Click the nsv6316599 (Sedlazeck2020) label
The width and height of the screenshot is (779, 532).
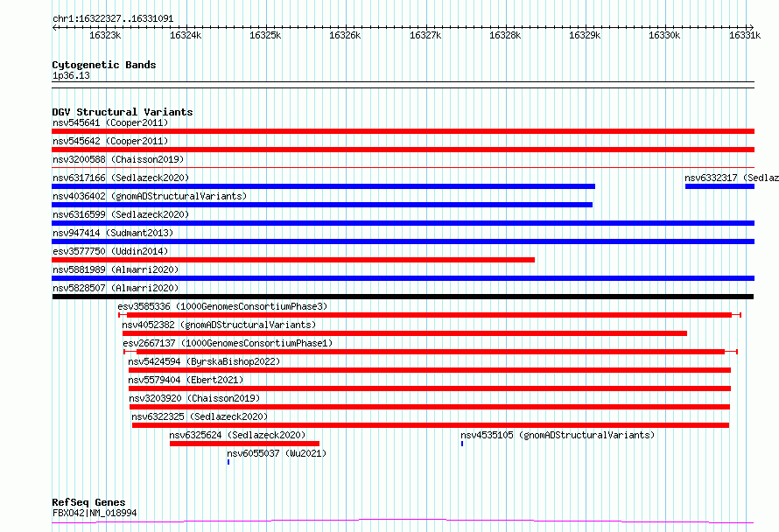121,214
